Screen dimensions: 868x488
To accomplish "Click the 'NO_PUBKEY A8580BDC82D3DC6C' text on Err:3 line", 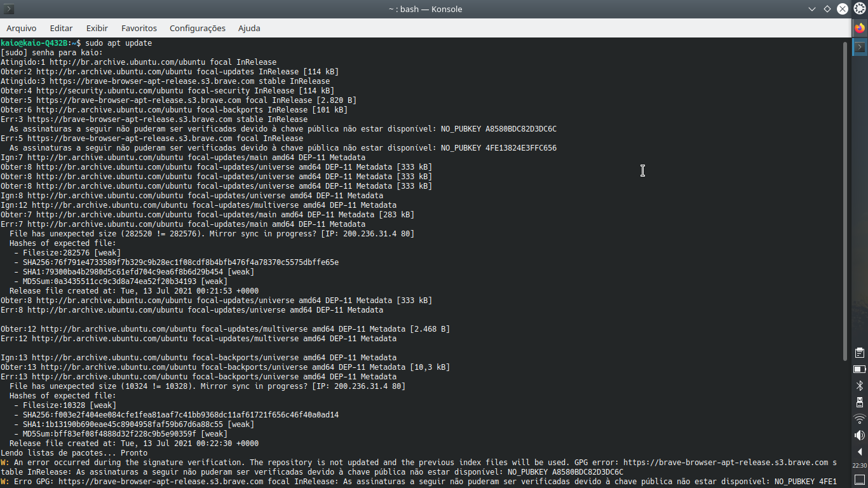I will pos(499,129).
